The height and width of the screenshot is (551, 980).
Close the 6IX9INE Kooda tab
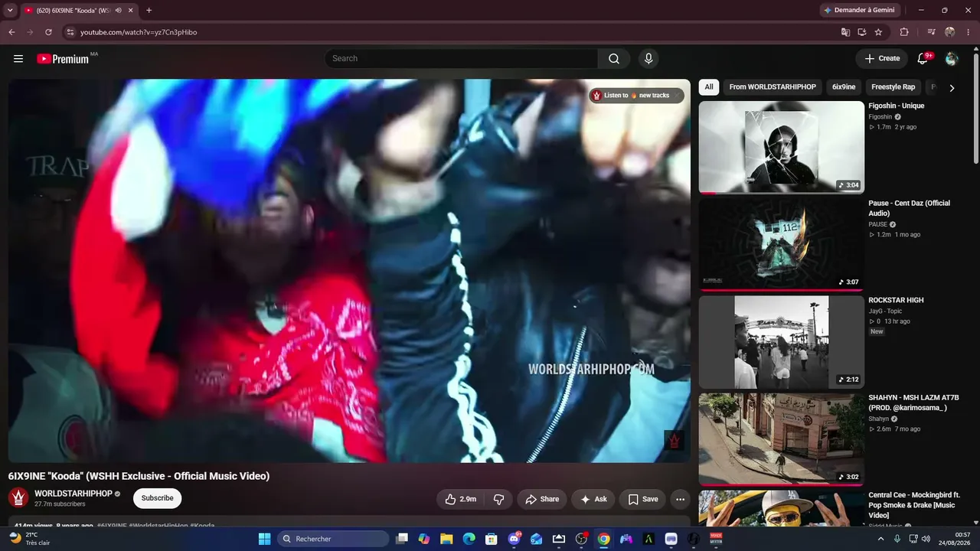coord(131,11)
